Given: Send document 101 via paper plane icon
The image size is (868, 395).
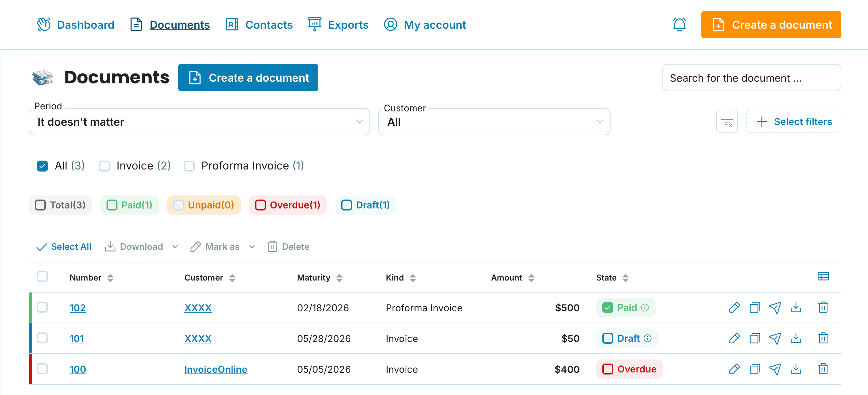Looking at the screenshot, I should click(x=775, y=338).
